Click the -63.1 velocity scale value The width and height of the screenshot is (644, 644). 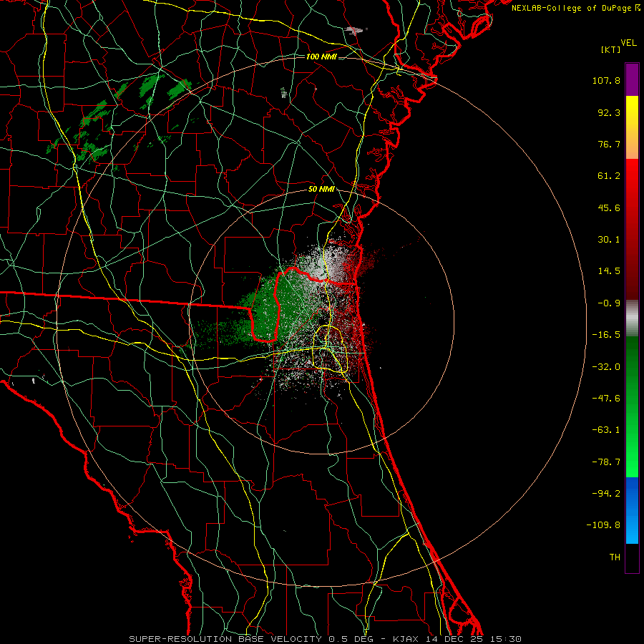point(606,430)
